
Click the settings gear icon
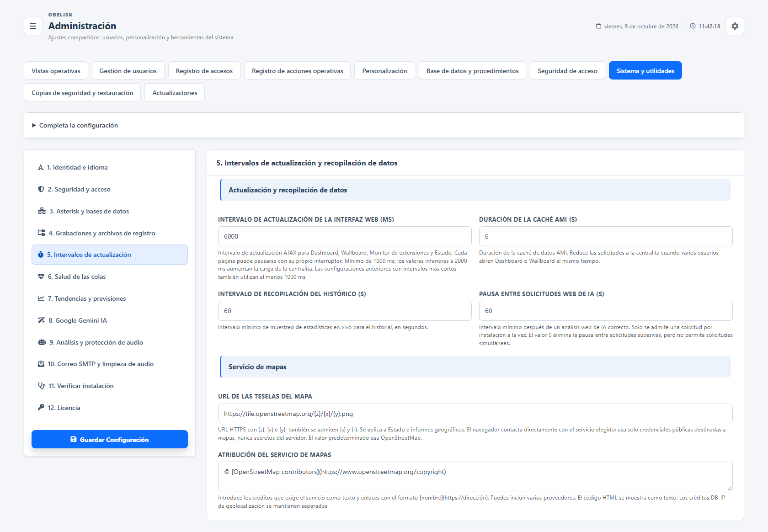click(735, 26)
